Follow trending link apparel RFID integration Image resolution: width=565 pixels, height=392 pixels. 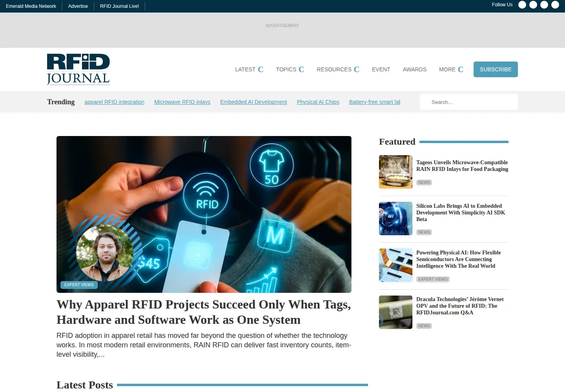(x=114, y=102)
